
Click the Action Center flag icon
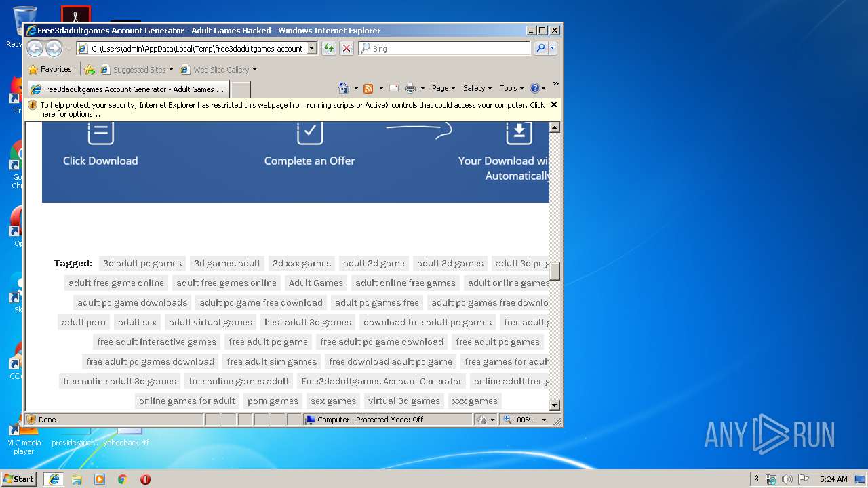pos(803,479)
